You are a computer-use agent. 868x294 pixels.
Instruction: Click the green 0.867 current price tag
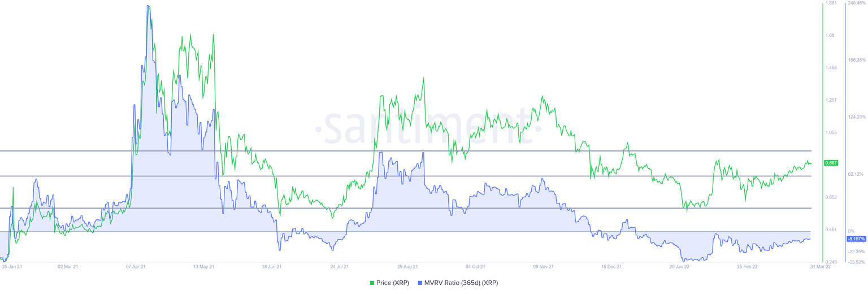click(x=831, y=163)
